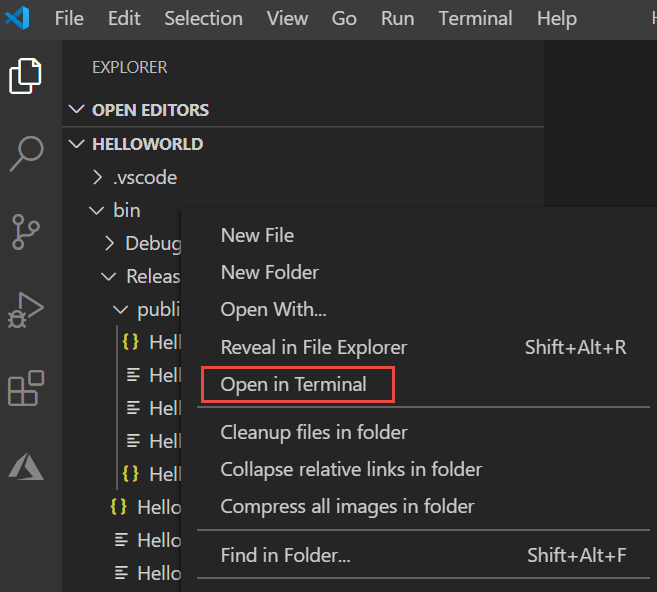Select the first JSON file in the publish folder
The width and height of the screenshot is (657, 592).
(151, 342)
